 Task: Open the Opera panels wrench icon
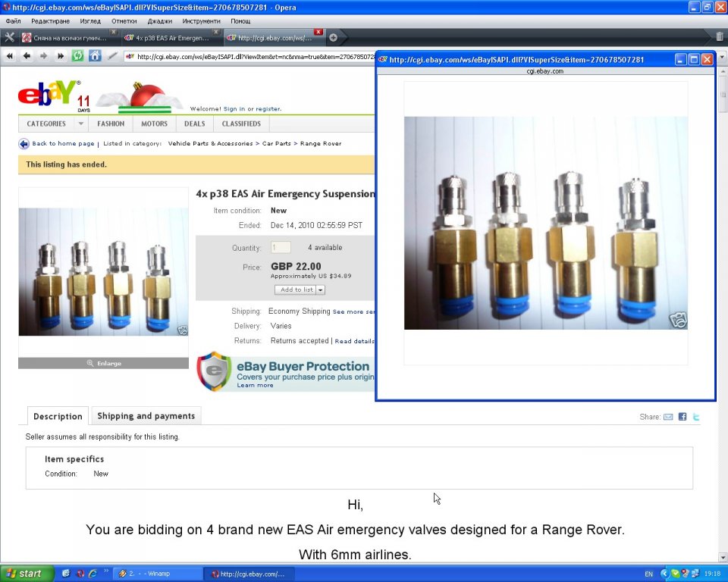click(9, 38)
